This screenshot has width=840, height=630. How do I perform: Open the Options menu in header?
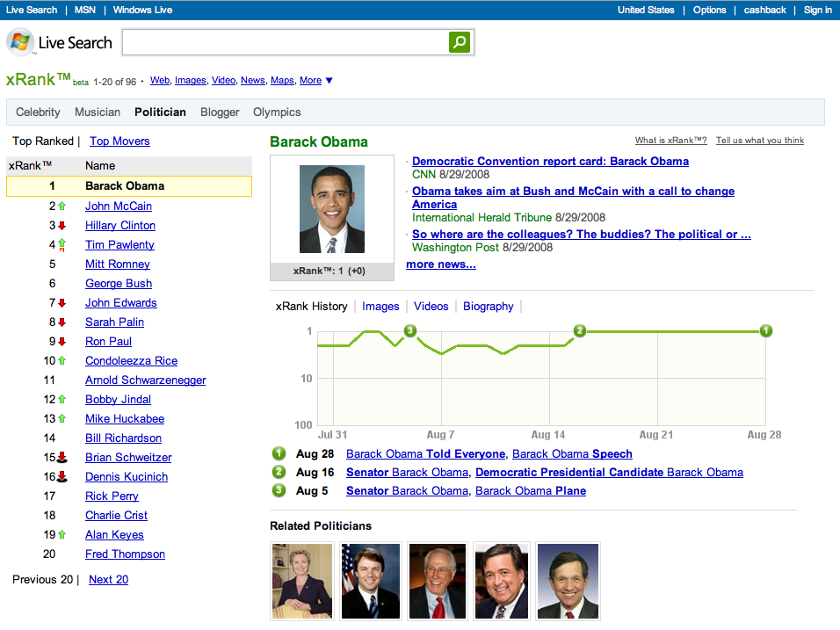coord(709,10)
